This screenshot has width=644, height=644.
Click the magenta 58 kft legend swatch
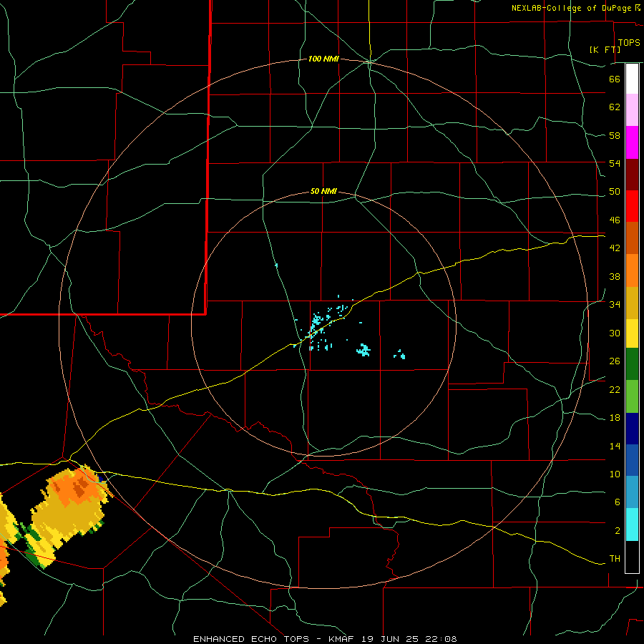(632, 142)
